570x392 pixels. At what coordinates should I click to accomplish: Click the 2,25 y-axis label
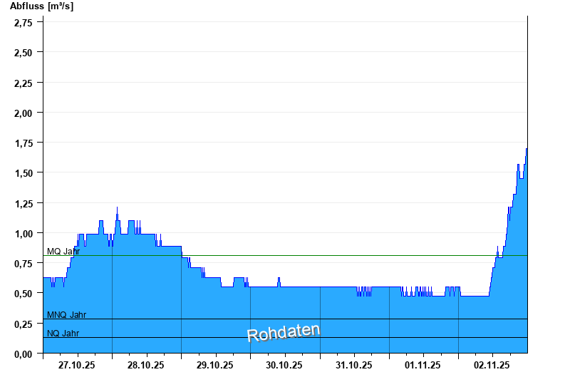[x=24, y=83]
